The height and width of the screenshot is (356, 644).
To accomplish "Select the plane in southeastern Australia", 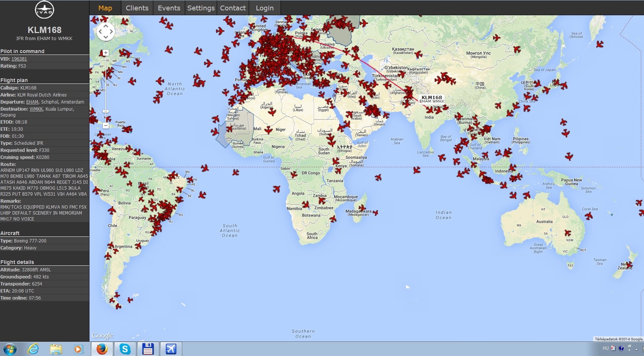I will click(568, 233).
